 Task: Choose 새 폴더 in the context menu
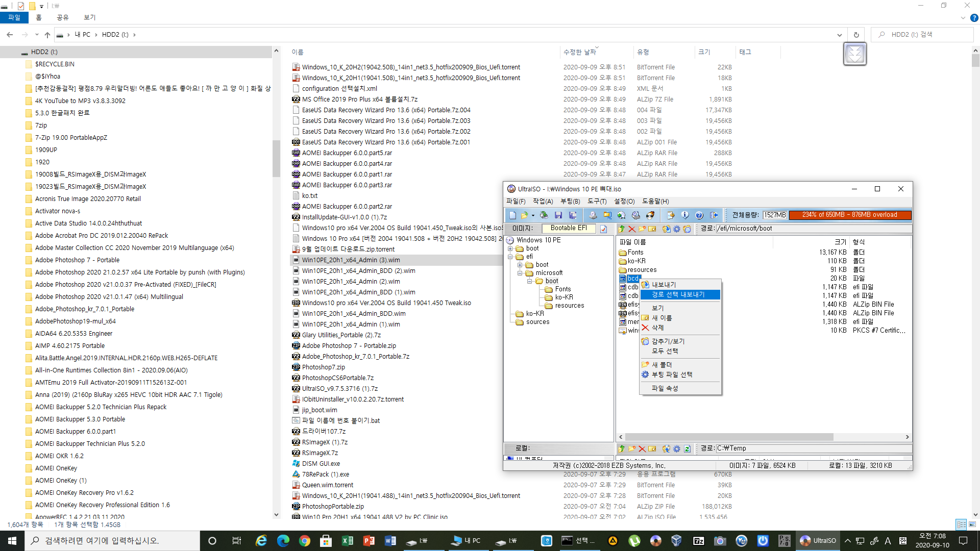click(x=680, y=365)
